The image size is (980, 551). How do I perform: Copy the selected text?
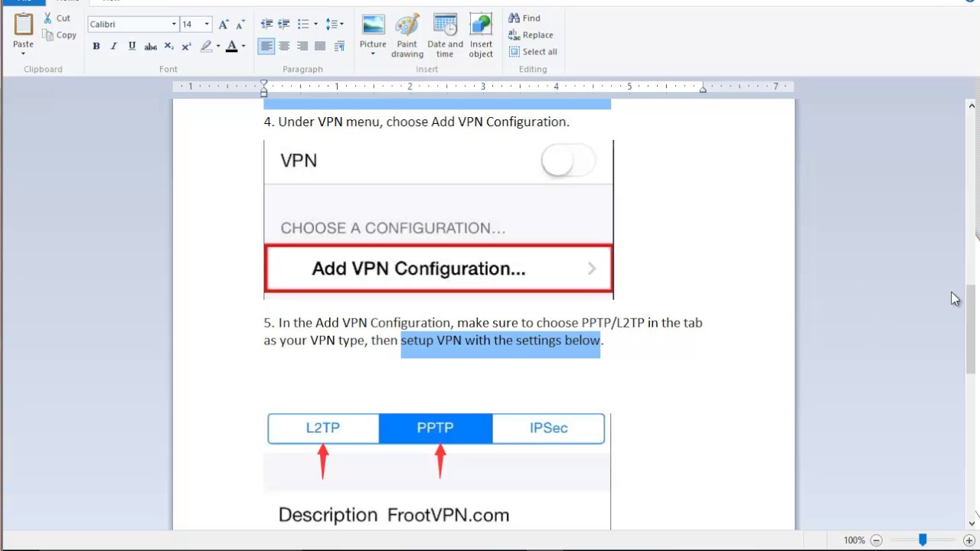click(60, 34)
